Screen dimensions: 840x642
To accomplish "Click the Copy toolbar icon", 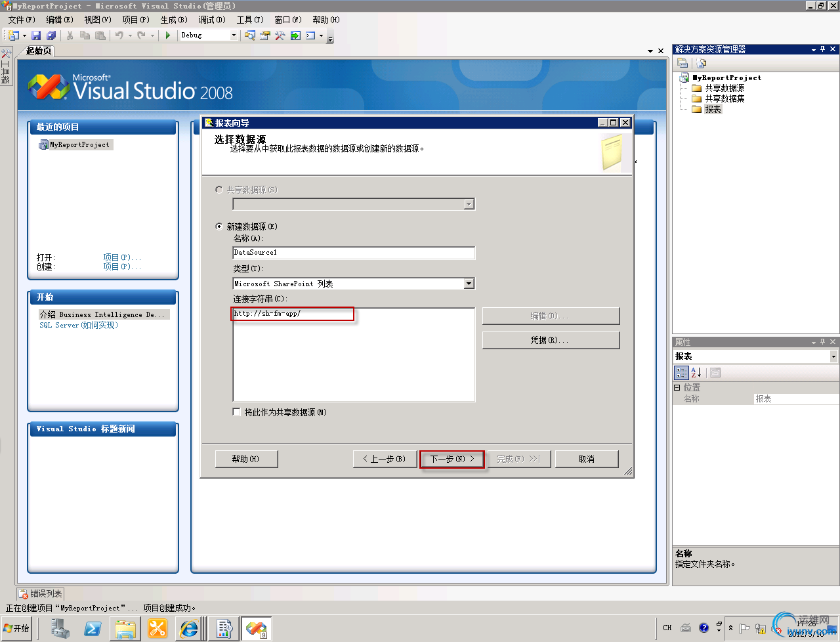I will tap(85, 35).
